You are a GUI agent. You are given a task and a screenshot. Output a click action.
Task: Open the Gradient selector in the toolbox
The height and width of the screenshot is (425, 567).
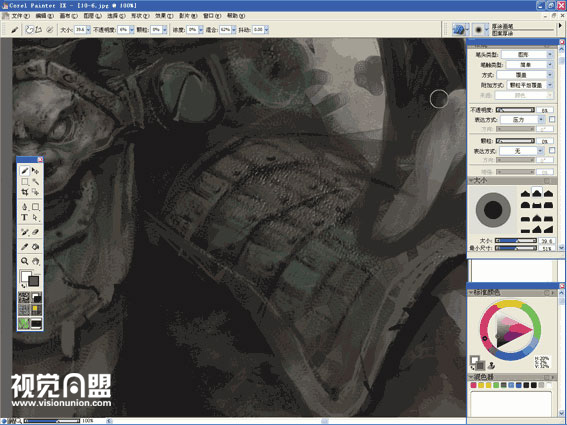click(x=36, y=298)
